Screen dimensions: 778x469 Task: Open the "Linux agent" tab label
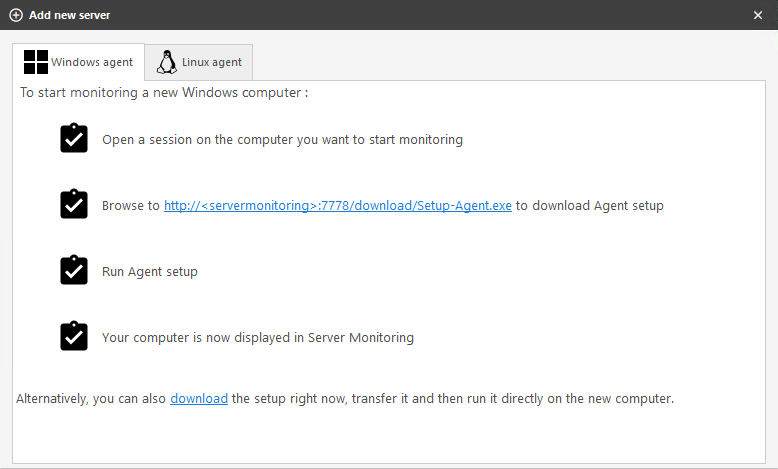212,62
